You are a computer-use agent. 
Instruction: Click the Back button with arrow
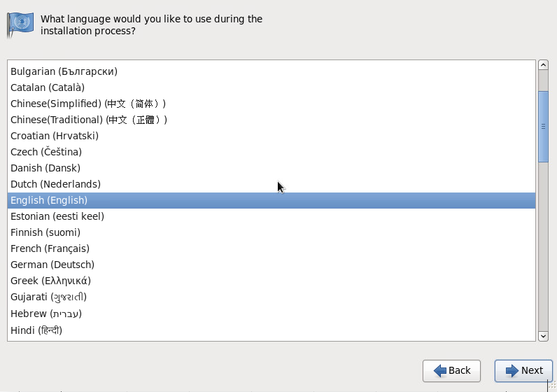coord(451,371)
